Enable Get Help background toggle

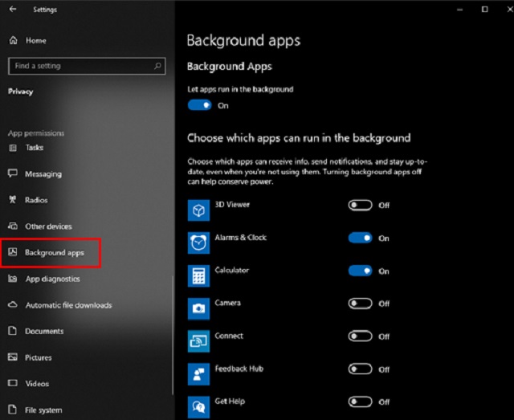point(361,402)
